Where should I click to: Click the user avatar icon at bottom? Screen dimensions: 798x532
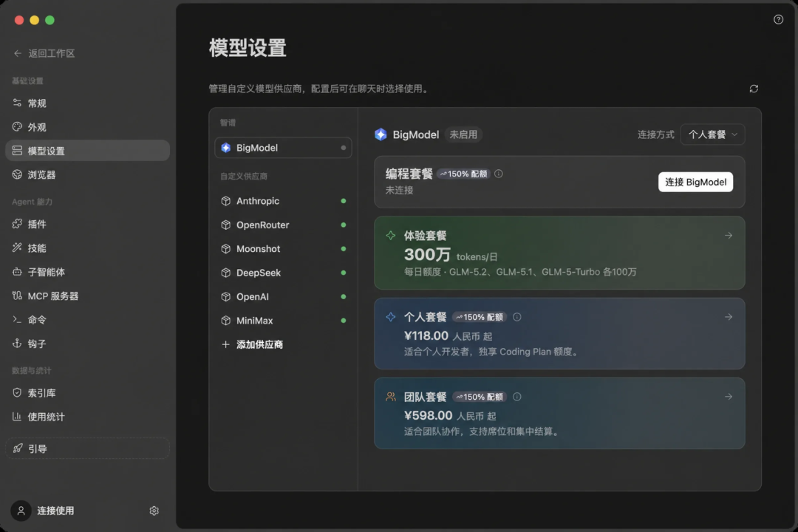coord(21,511)
